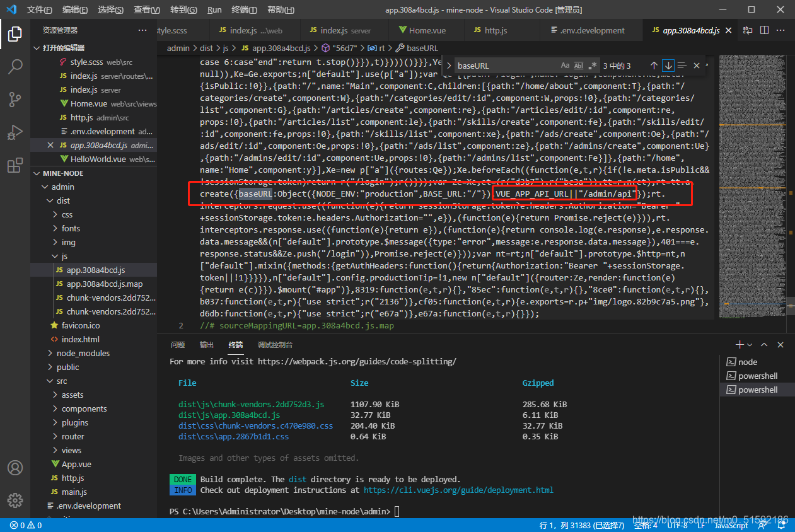Screen dimensions: 795x532
Task: Open the Search view in activity bar
Action: click(15, 66)
